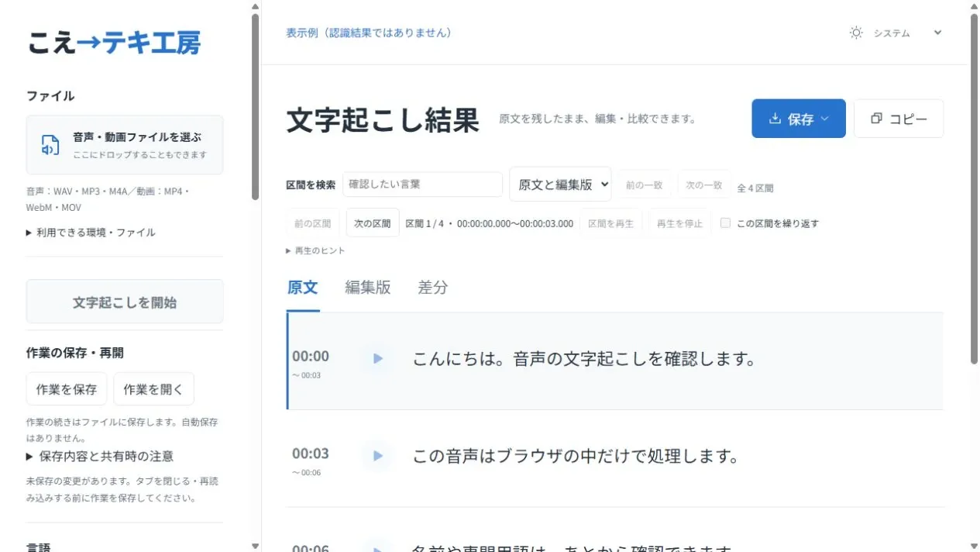Image resolution: width=980 pixels, height=552 pixels.
Task: Switch to the 差分 tab
Action: pos(433,288)
